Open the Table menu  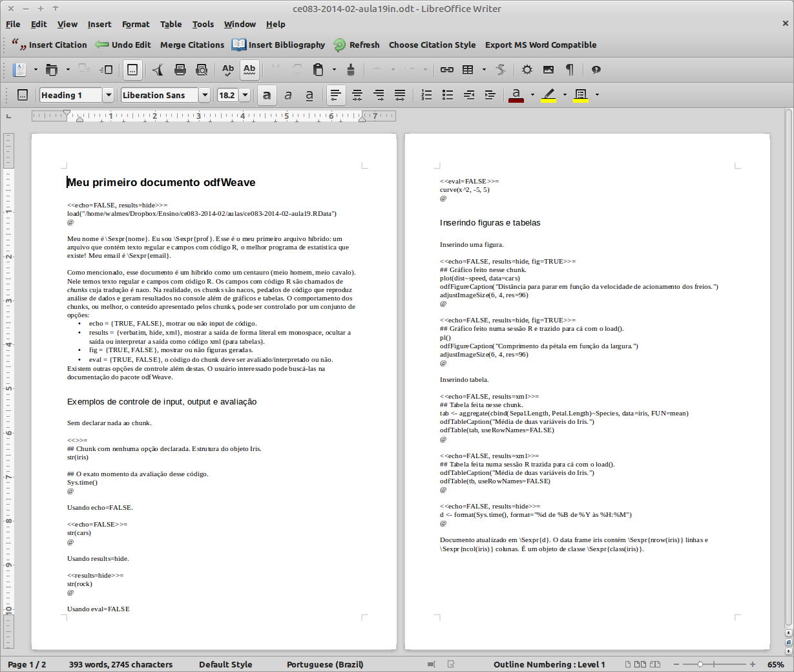171,25
